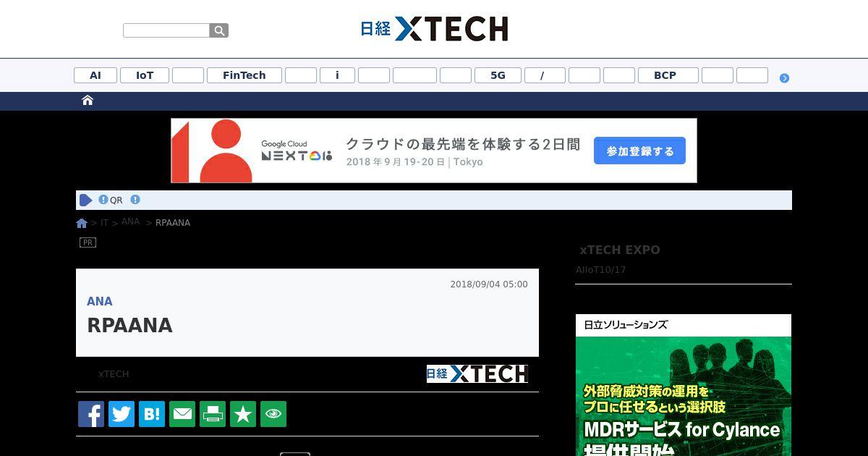The height and width of the screenshot is (456, 868).
Task: Click the RPAANA article title
Action: 129,326
